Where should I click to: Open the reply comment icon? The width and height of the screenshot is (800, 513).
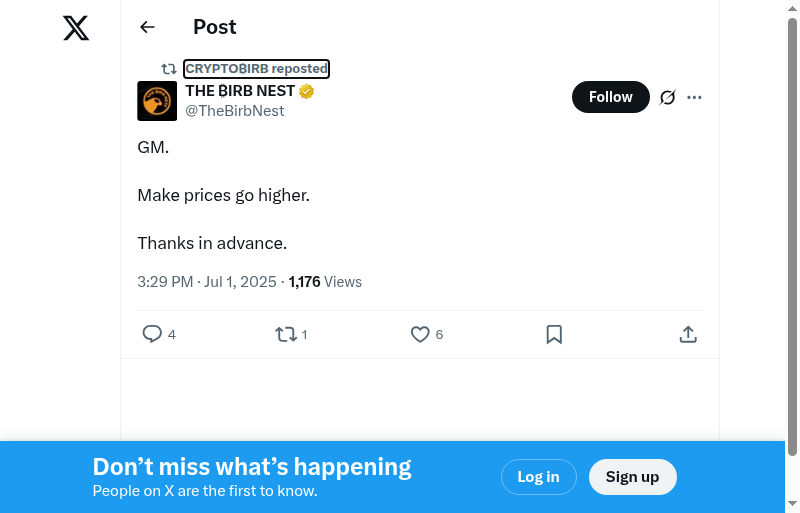(152, 334)
